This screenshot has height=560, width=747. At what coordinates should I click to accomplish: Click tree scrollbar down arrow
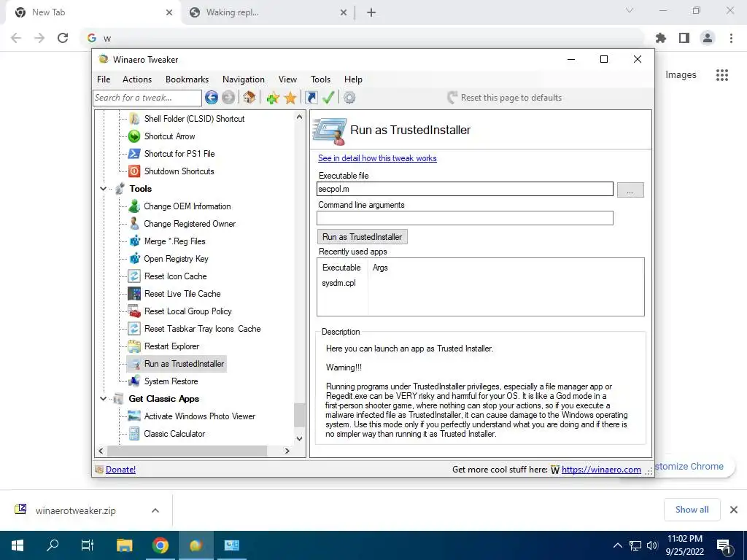click(x=299, y=438)
